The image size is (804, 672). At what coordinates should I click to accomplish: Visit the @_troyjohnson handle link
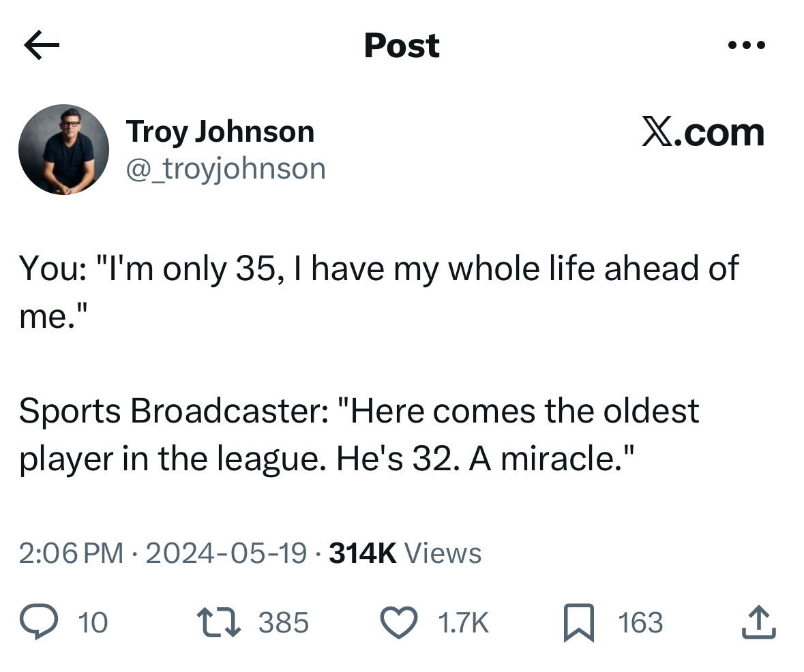pos(225,168)
